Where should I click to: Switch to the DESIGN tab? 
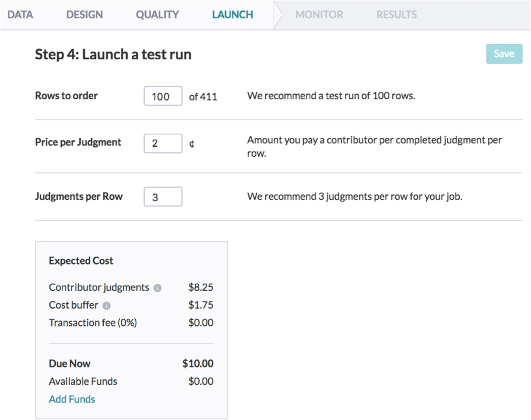point(84,14)
